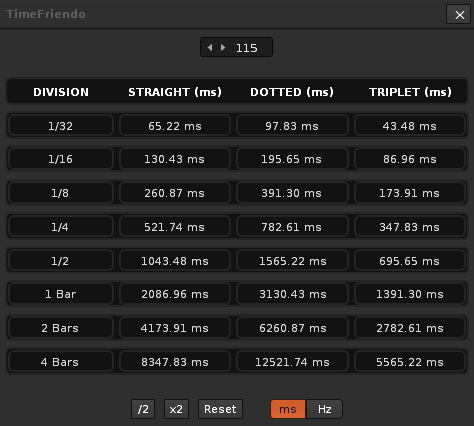The height and width of the screenshot is (426, 474).
Task: Select the 2 Bars triplet value 2782.61 ms
Action: 410,328
